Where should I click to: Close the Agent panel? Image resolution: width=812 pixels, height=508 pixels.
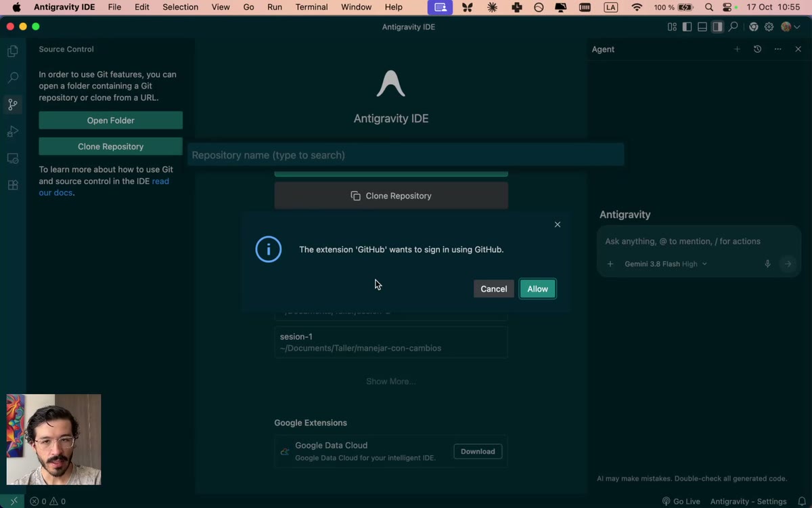798,49
